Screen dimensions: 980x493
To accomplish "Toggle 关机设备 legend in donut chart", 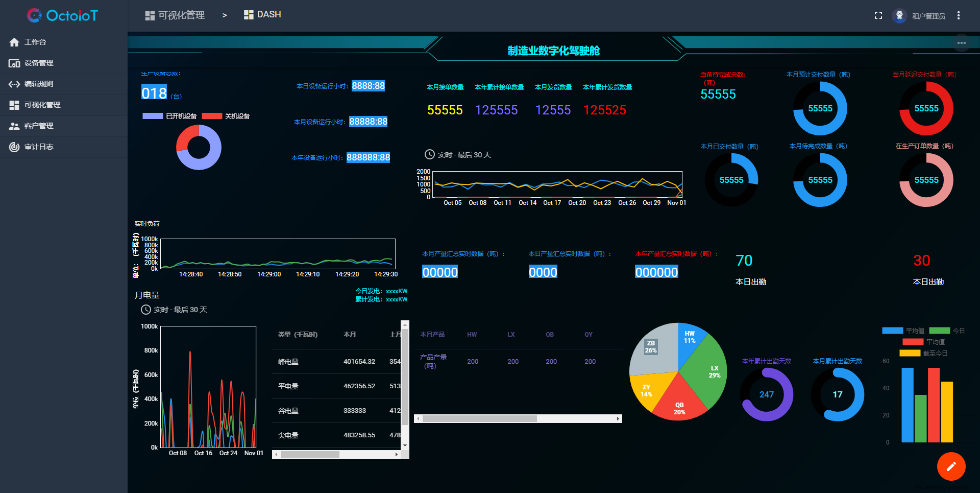I will pos(226,116).
